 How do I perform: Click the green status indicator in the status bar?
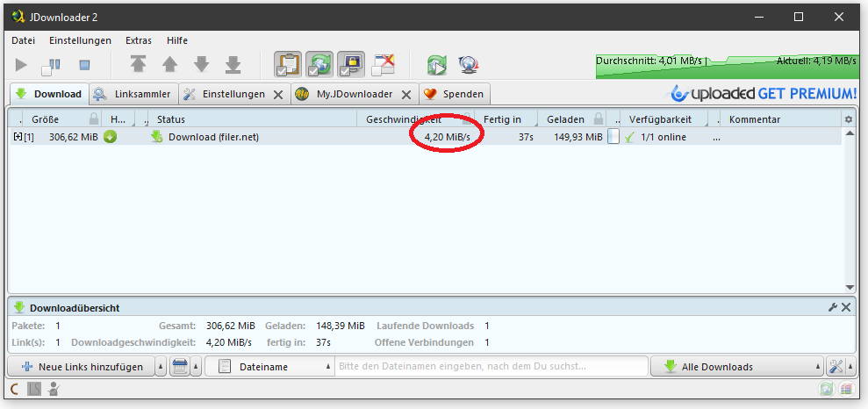pyautogui.click(x=825, y=389)
